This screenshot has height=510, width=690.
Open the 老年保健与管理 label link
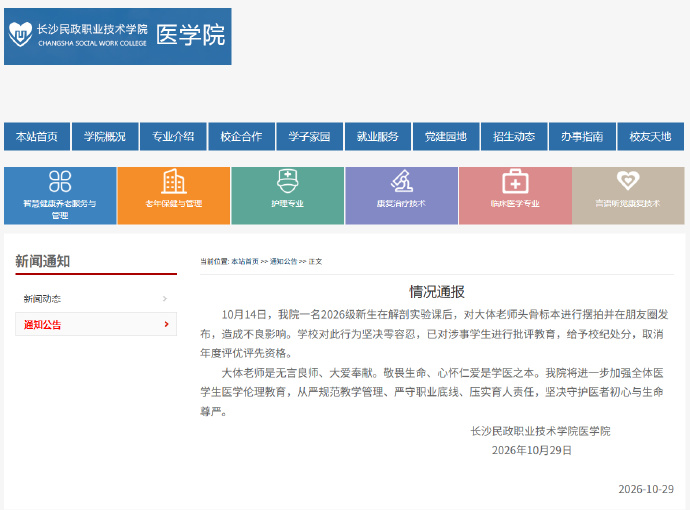click(174, 204)
